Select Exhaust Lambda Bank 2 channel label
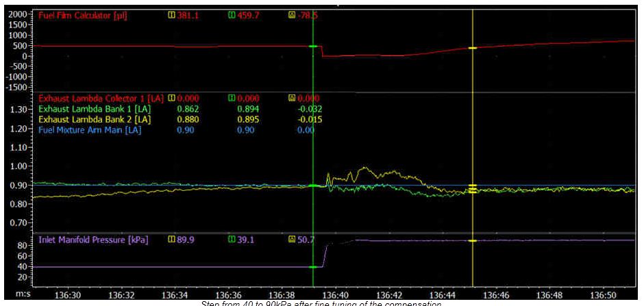Image resolution: width=644 pixels, height=306 pixels. tap(95, 118)
